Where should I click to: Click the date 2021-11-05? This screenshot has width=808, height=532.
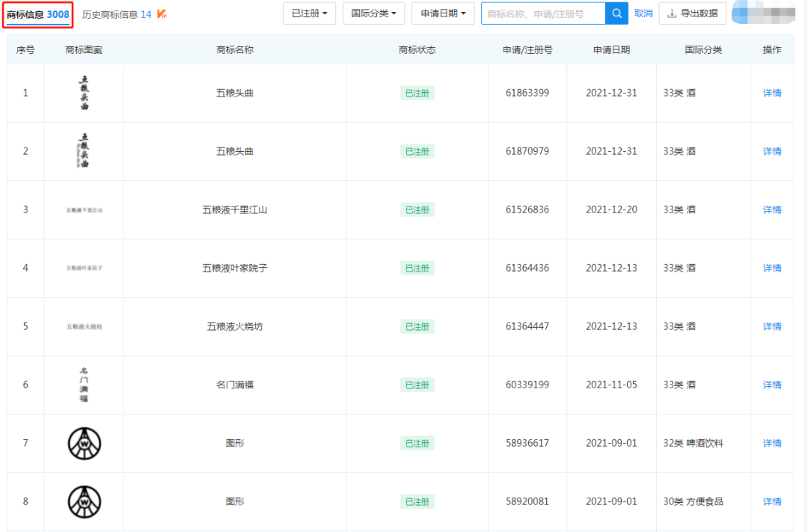click(611, 385)
